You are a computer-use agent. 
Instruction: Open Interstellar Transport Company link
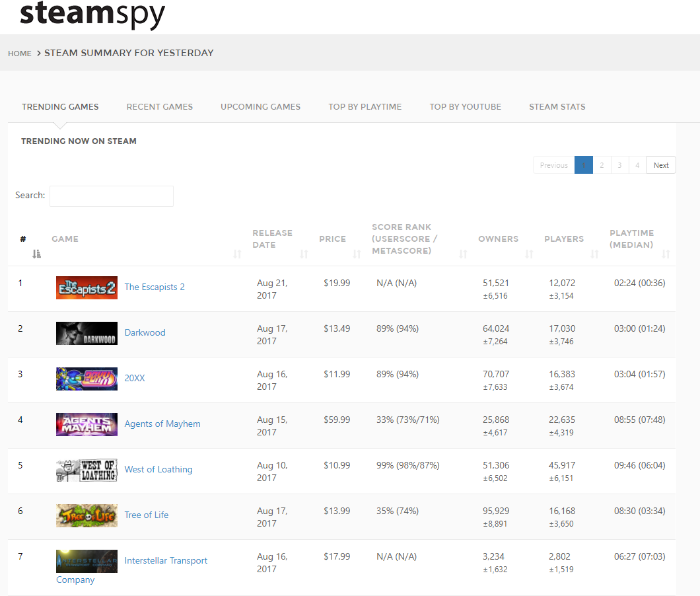[x=166, y=560]
